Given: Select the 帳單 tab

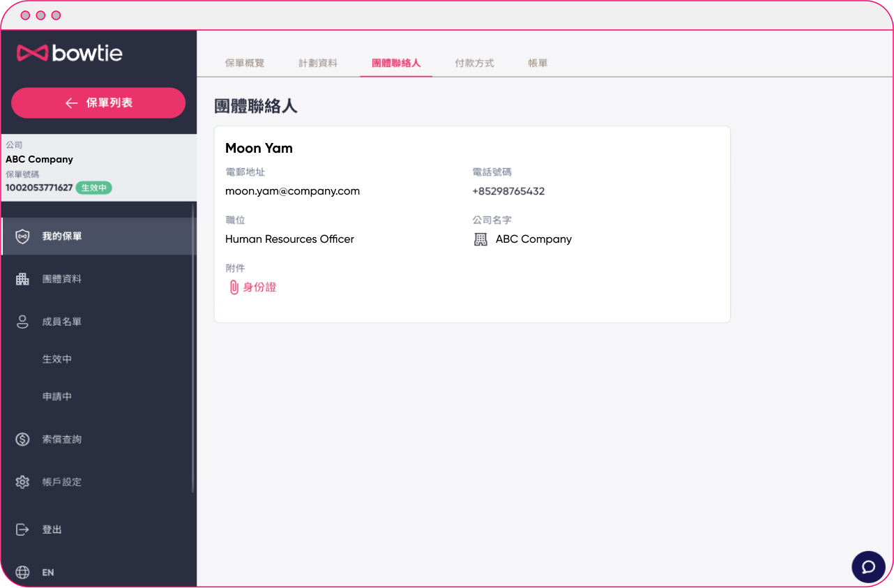Looking at the screenshot, I should [x=538, y=62].
